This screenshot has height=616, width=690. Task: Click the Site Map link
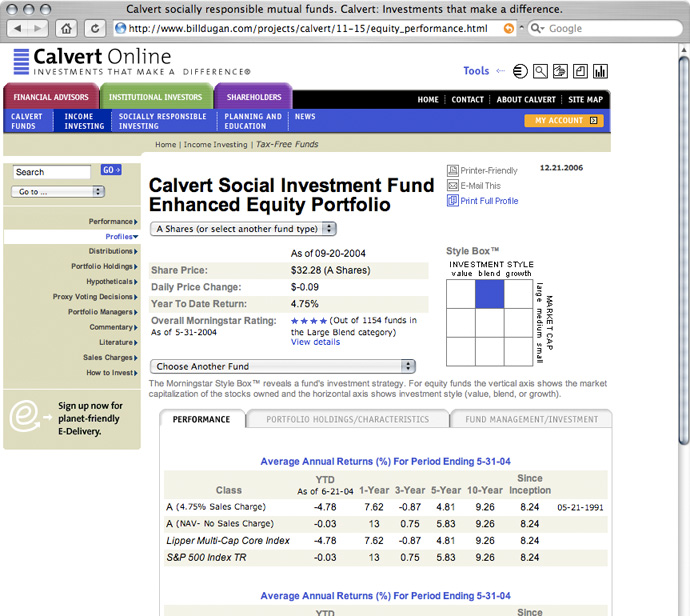[585, 100]
